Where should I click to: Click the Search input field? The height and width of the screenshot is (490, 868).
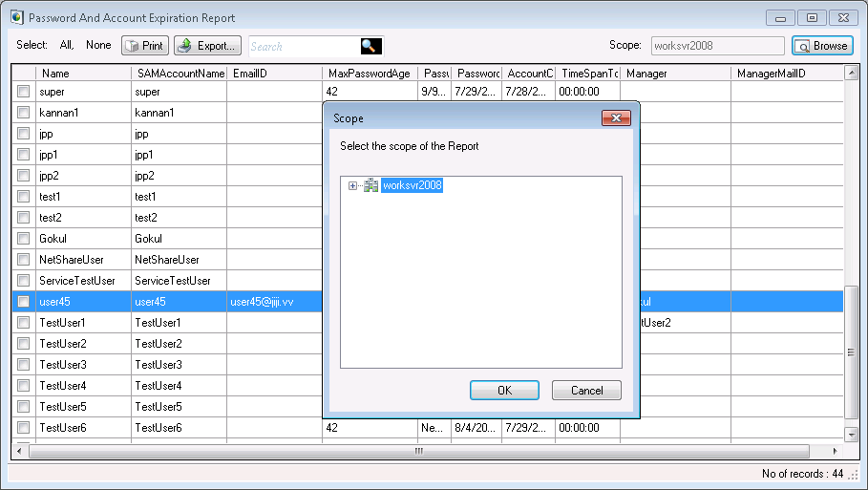pyautogui.click(x=305, y=46)
